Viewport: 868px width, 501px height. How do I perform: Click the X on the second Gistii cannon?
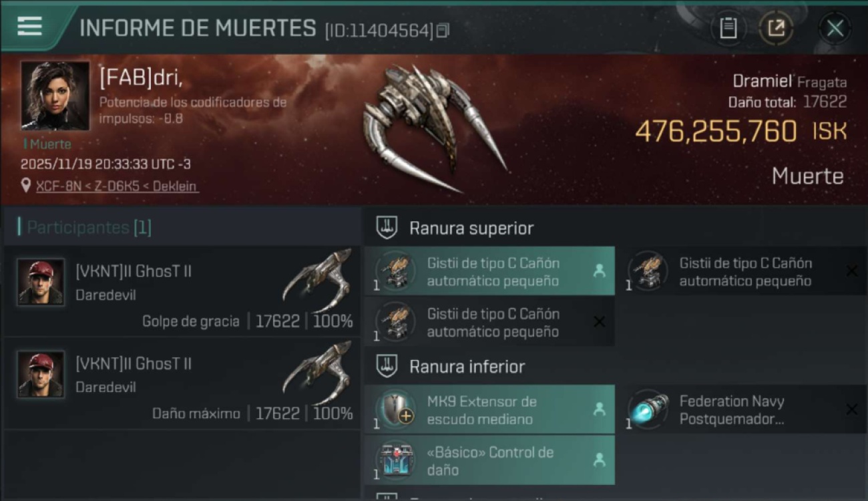click(x=851, y=271)
